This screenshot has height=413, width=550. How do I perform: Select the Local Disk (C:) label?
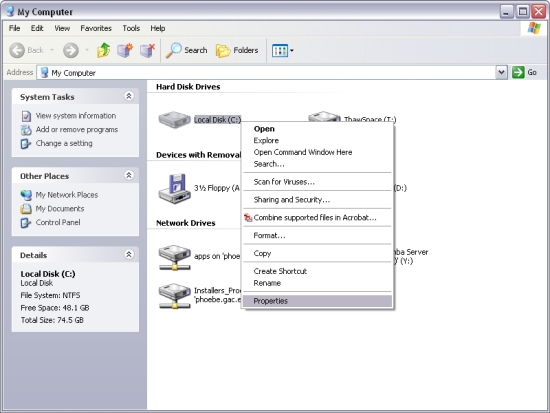coord(217,120)
